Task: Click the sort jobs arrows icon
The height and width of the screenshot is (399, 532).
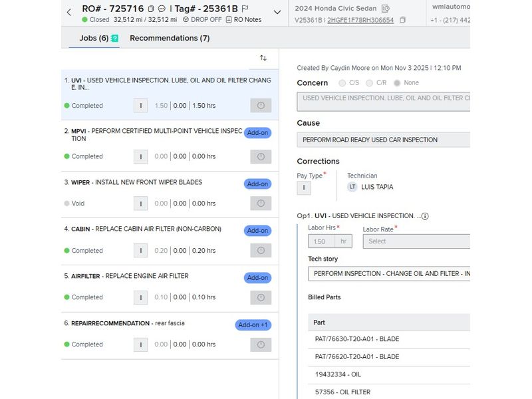Action: pos(263,58)
